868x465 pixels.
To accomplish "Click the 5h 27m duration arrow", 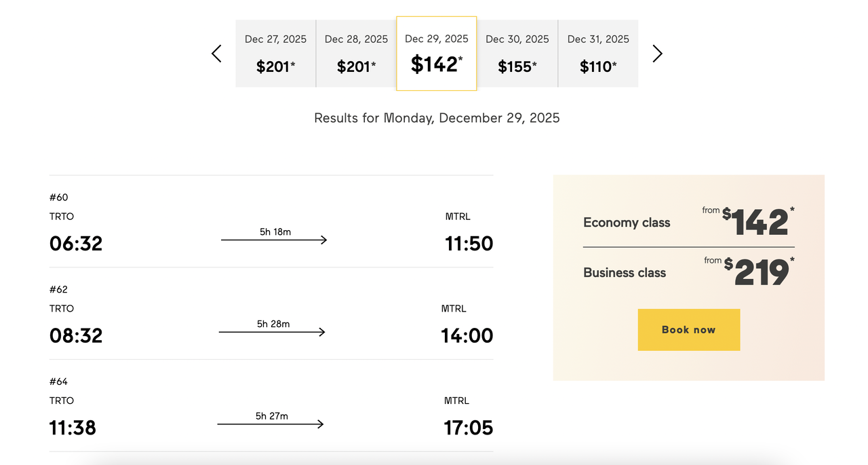I will pos(271,424).
